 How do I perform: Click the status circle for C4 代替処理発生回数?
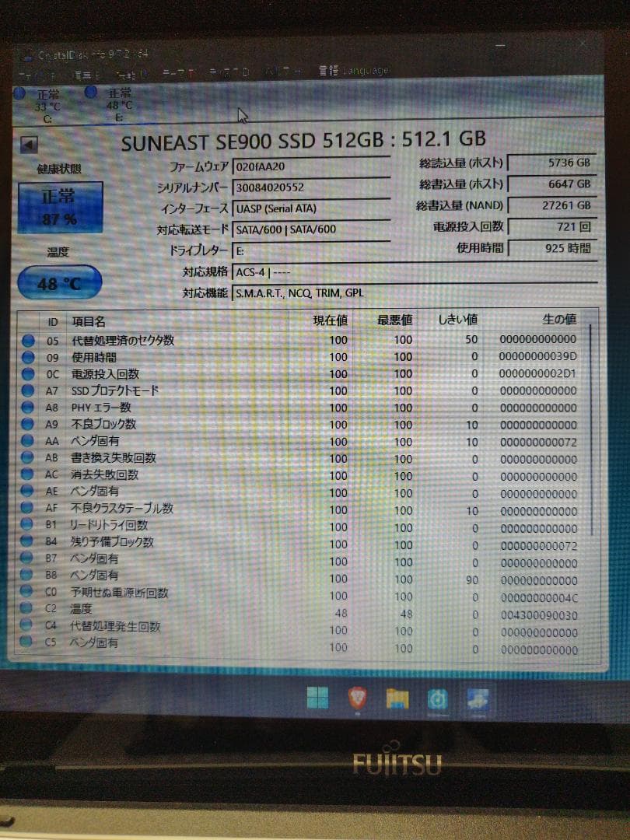pos(26,625)
